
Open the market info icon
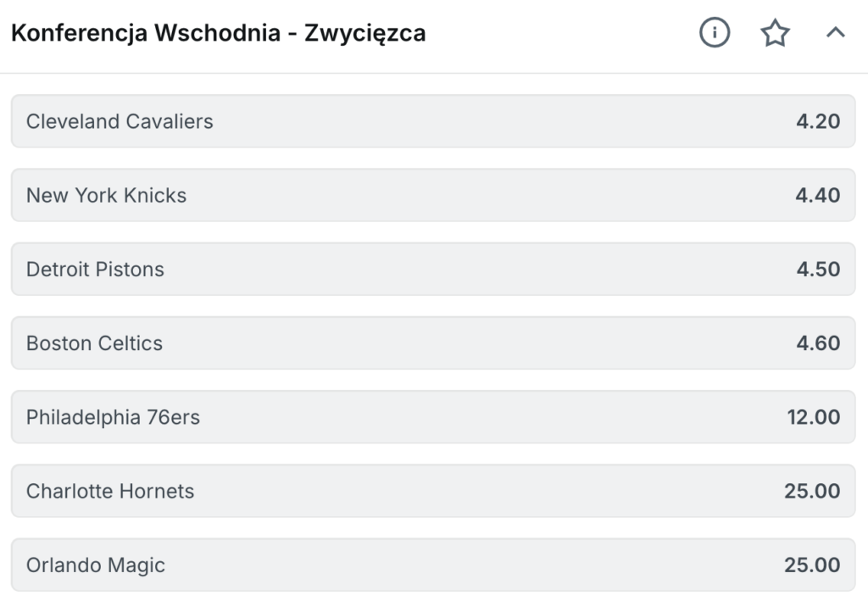coord(715,33)
